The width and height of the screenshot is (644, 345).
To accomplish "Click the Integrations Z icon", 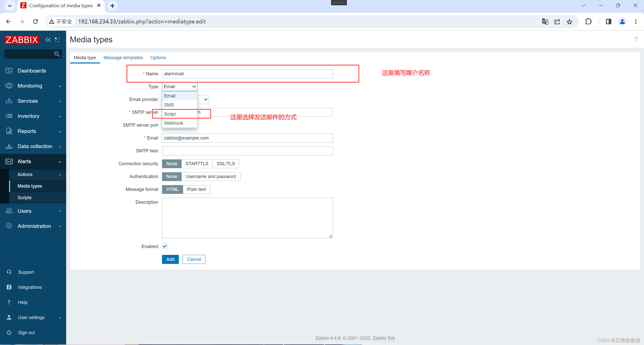I will point(9,287).
